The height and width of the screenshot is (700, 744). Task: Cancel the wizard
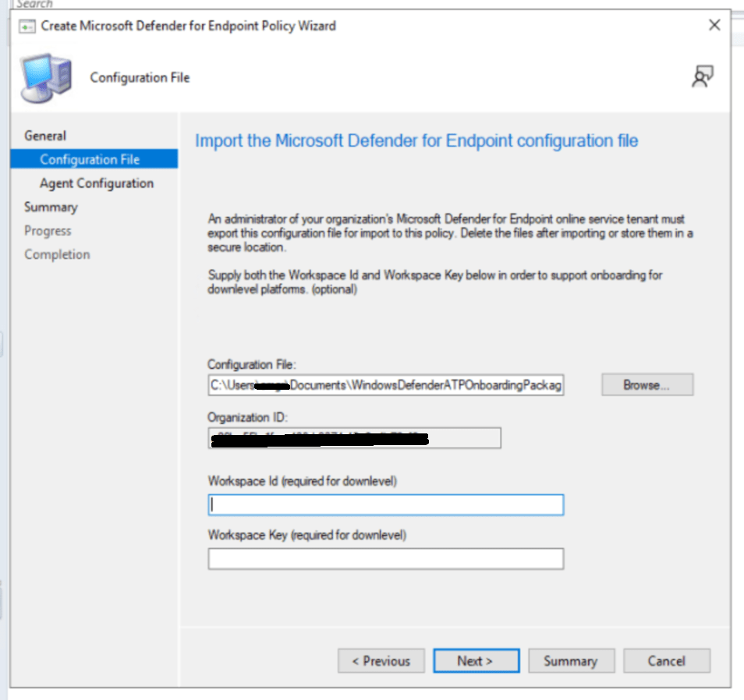pyautogui.click(x=666, y=661)
